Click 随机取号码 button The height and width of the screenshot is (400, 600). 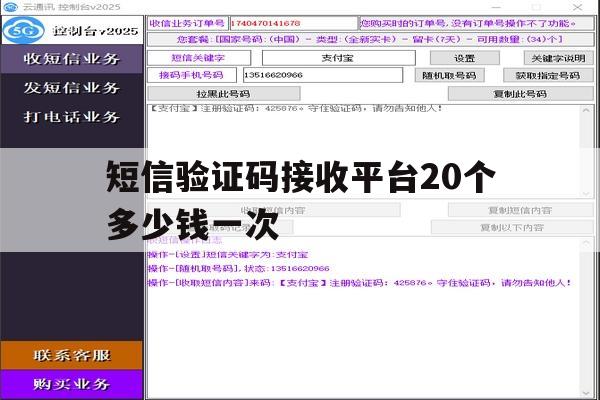point(450,75)
